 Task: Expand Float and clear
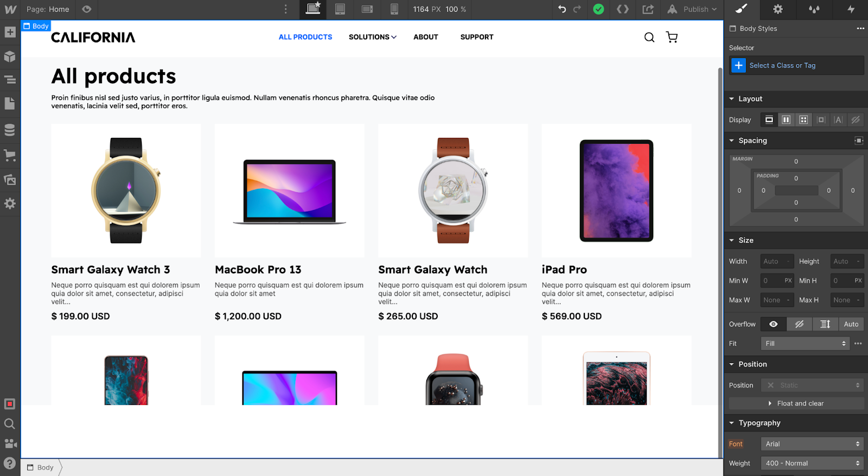tap(796, 403)
